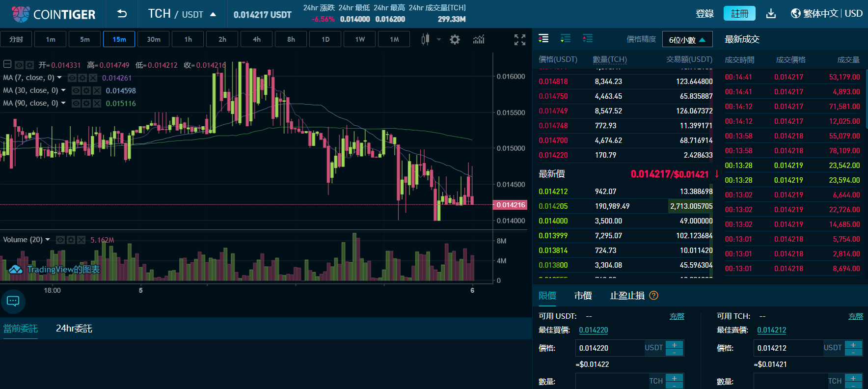The width and height of the screenshot is (868, 389).
Task: Toggle visibility of MA 7 line
Action: 72,78
